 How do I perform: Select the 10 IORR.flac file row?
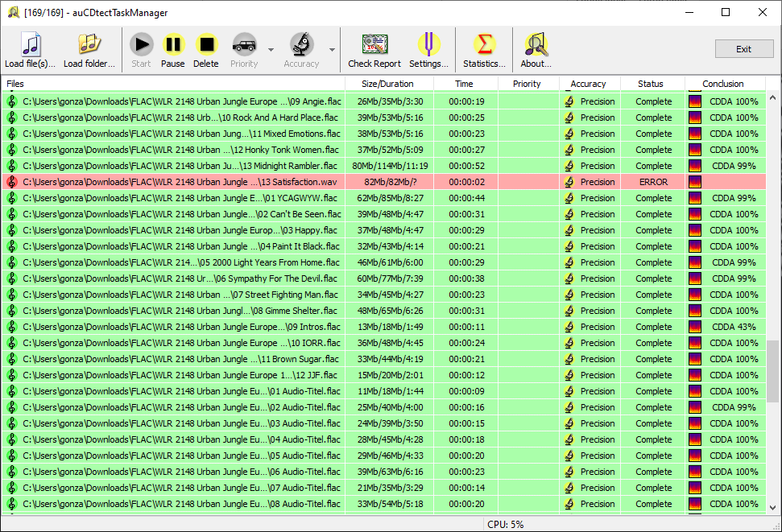(x=383, y=343)
